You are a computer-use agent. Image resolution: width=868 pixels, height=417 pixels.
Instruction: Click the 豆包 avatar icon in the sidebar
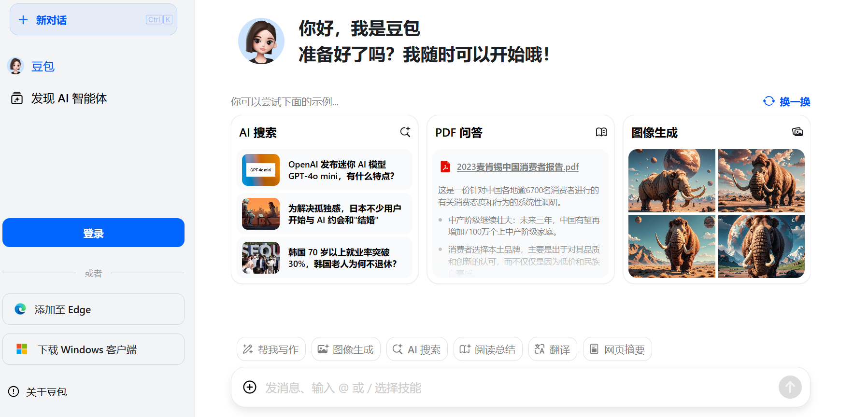click(15, 66)
